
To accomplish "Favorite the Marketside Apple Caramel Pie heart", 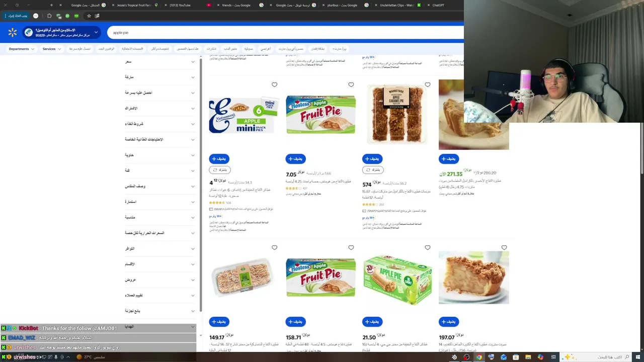I will tap(428, 85).
